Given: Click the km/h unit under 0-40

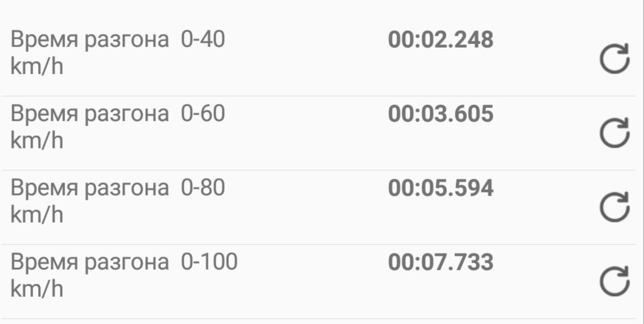Looking at the screenshot, I should (37, 67).
